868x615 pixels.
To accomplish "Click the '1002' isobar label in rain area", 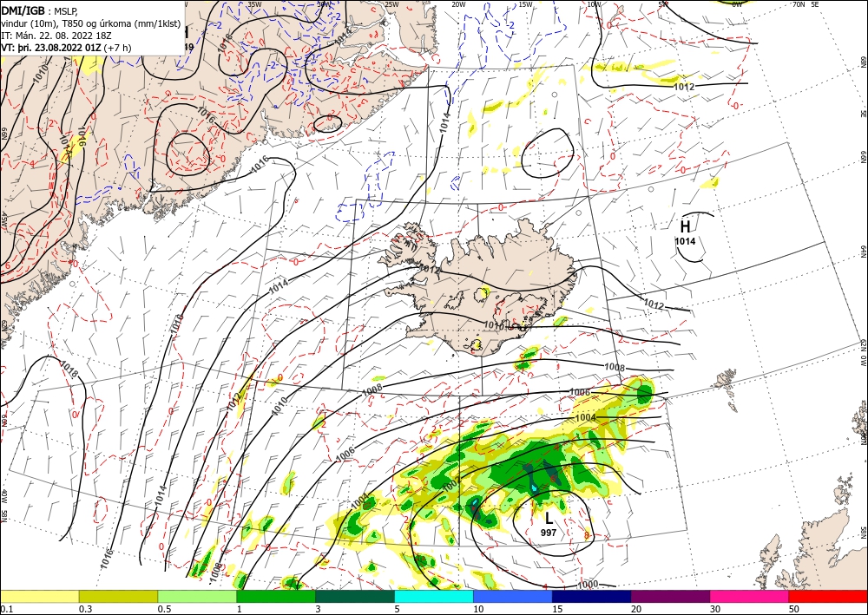I will click(451, 485).
